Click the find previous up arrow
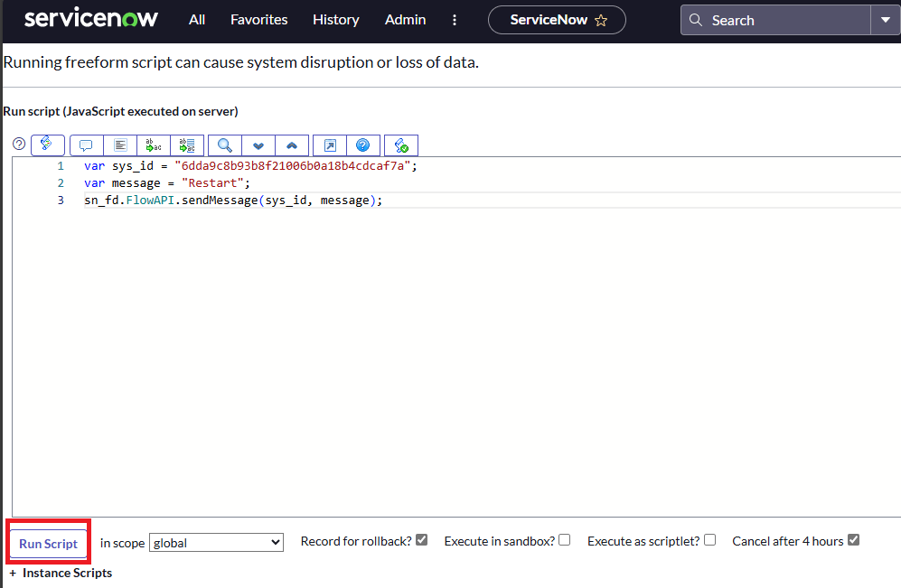Screen dimensions: 901x588 292,145
